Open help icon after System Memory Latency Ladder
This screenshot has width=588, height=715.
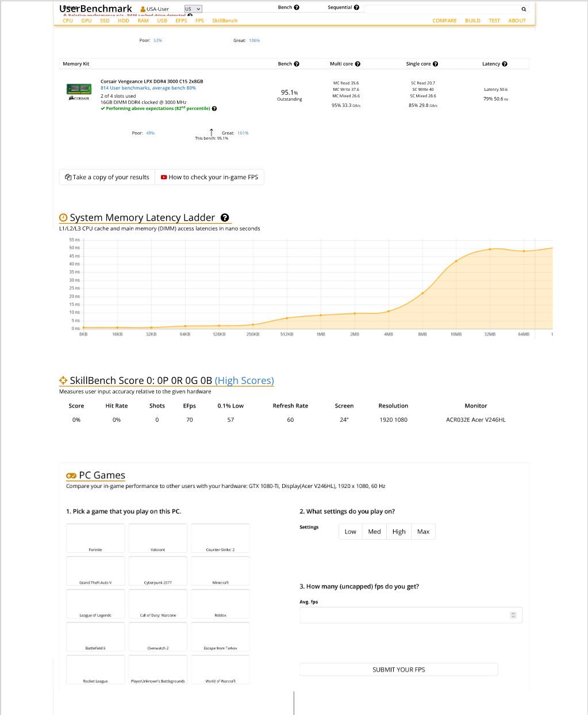point(225,217)
